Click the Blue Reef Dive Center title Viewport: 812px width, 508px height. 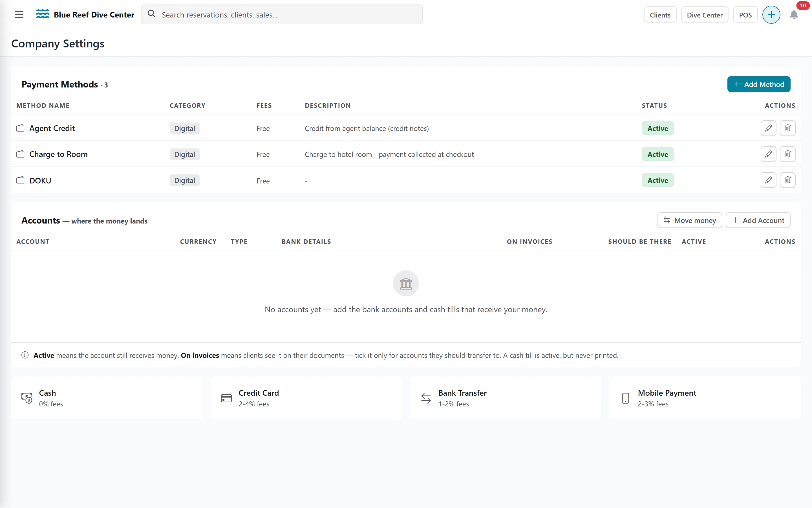coord(94,14)
